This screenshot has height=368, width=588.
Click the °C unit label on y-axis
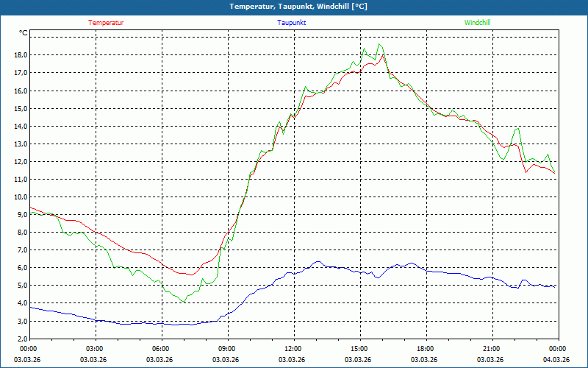coord(24,33)
